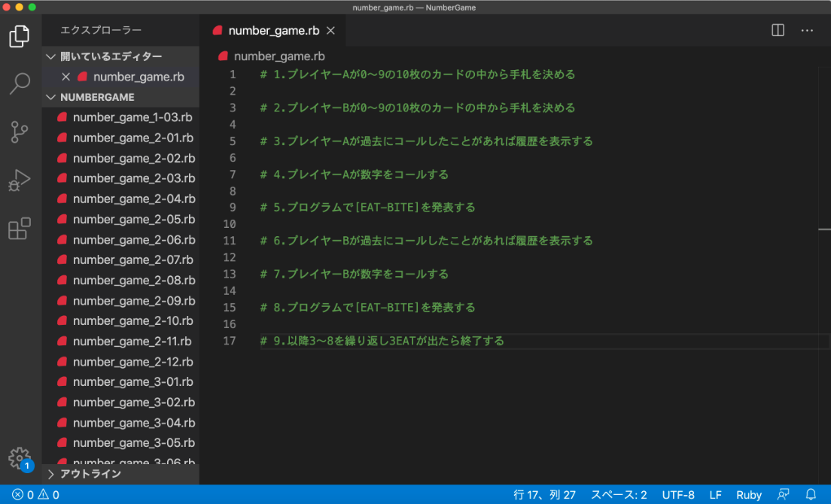Place cursor on line 9 EAT-BITE comment
The height and width of the screenshot is (504, 831).
coord(367,208)
